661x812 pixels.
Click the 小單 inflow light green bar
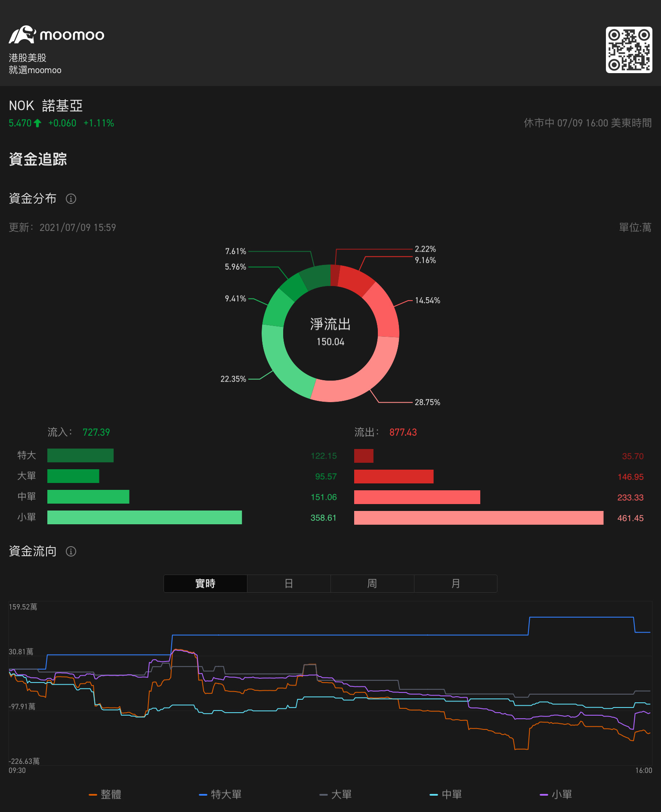coord(145,517)
